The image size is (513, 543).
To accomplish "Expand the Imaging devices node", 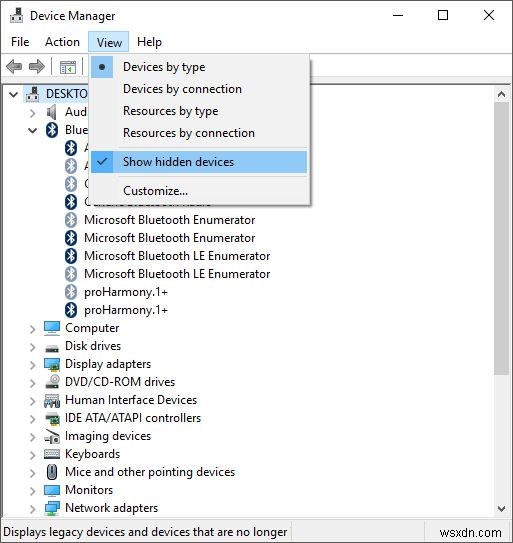I will tap(33, 437).
